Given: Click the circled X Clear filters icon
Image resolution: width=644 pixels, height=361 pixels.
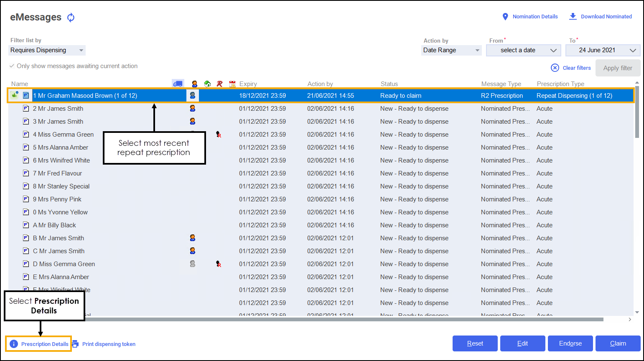Looking at the screenshot, I should [x=555, y=68].
